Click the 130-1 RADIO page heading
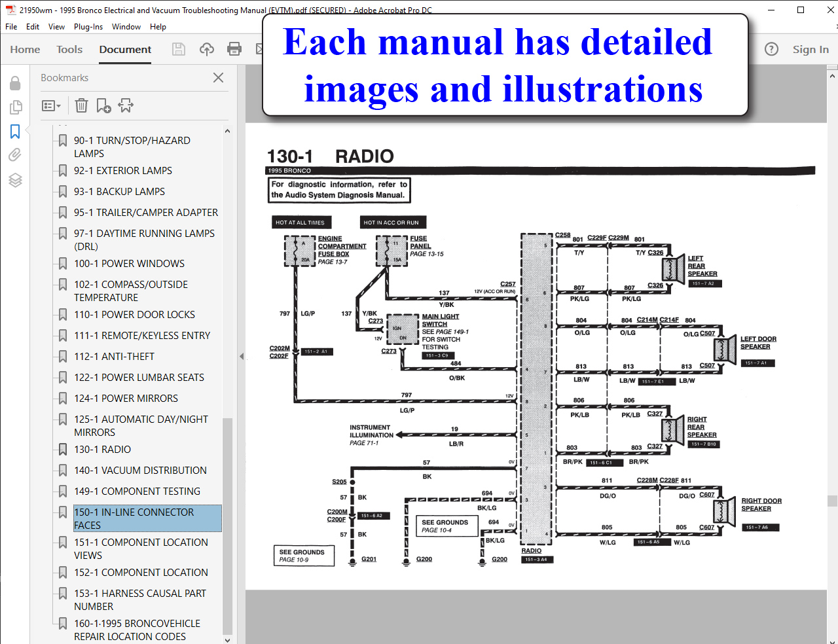This screenshot has width=838, height=644. [x=330, y=156]
